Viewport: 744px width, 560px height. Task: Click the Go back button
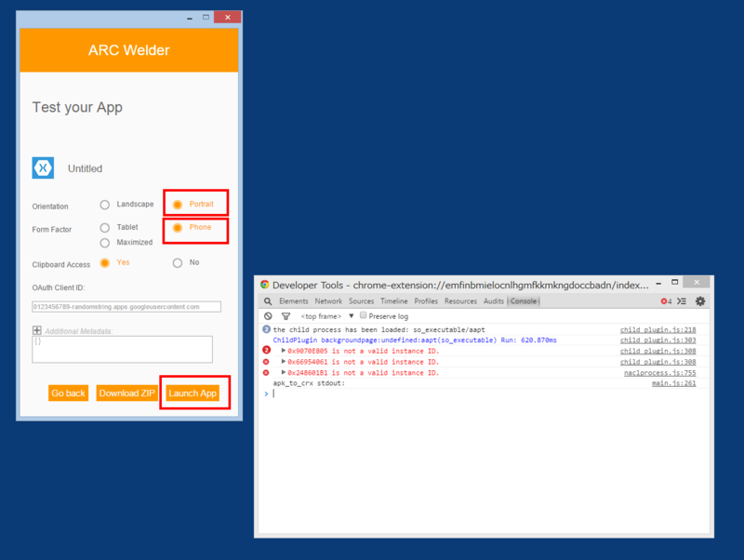click(68, 393)
